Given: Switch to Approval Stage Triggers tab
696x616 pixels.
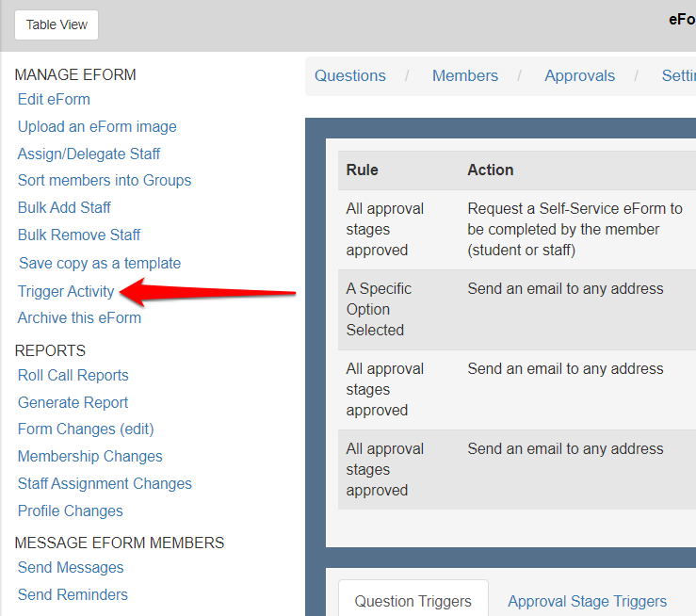Looking at the screenshot, I should [x=587, y=601].
